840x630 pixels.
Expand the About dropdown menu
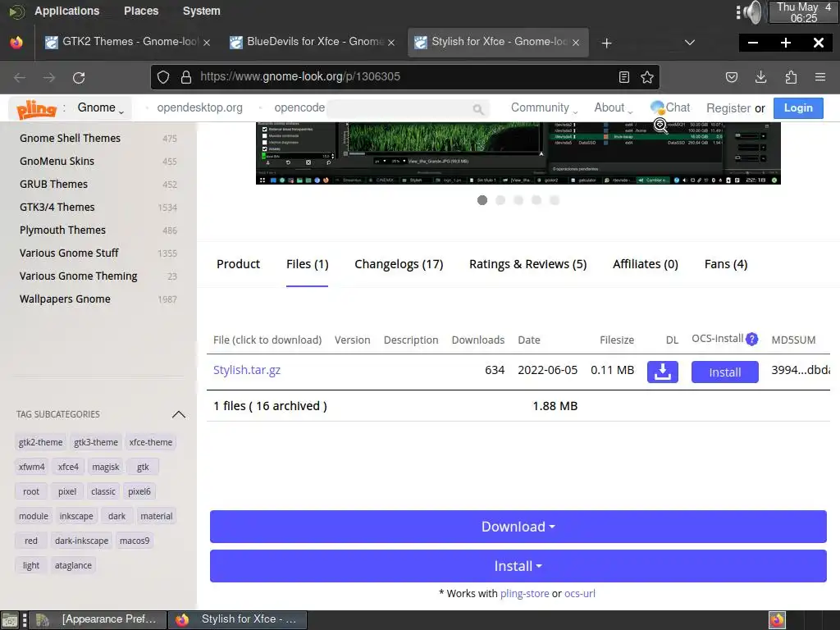pos(614,107)
